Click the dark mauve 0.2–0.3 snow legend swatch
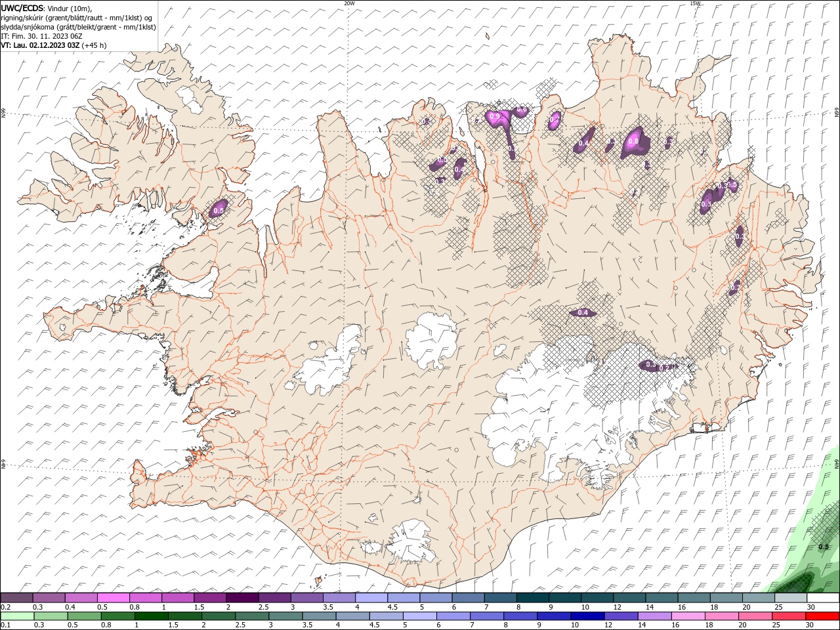The width and height of the screenshot is (840, 630). (17, 598)
